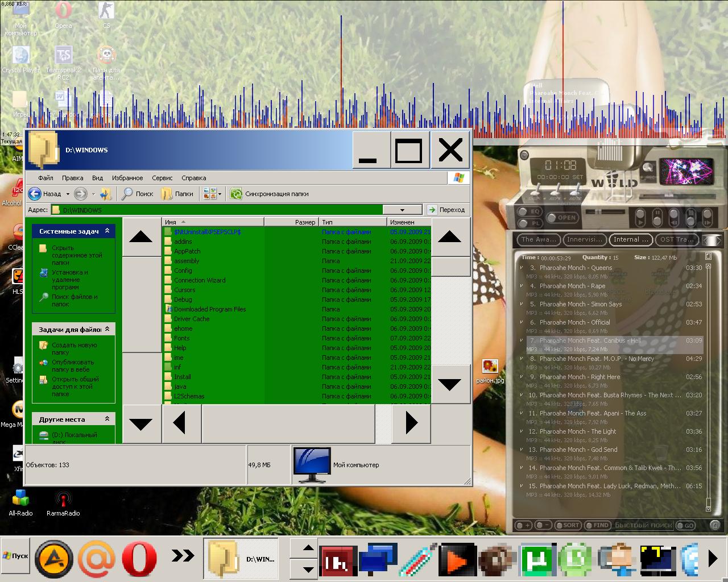Viewport: 728px width, 582px height.
Task: Open the Сервис menu
Action: 162,178
